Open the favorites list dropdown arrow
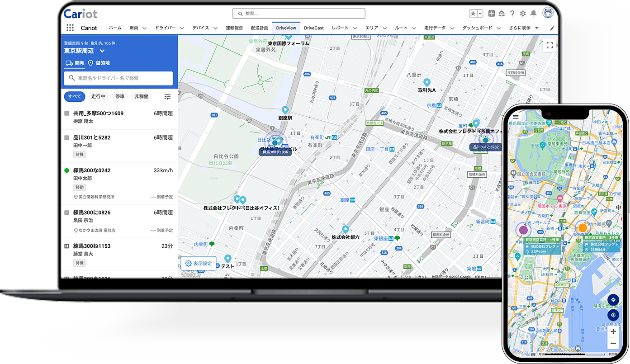 [480, 14]
